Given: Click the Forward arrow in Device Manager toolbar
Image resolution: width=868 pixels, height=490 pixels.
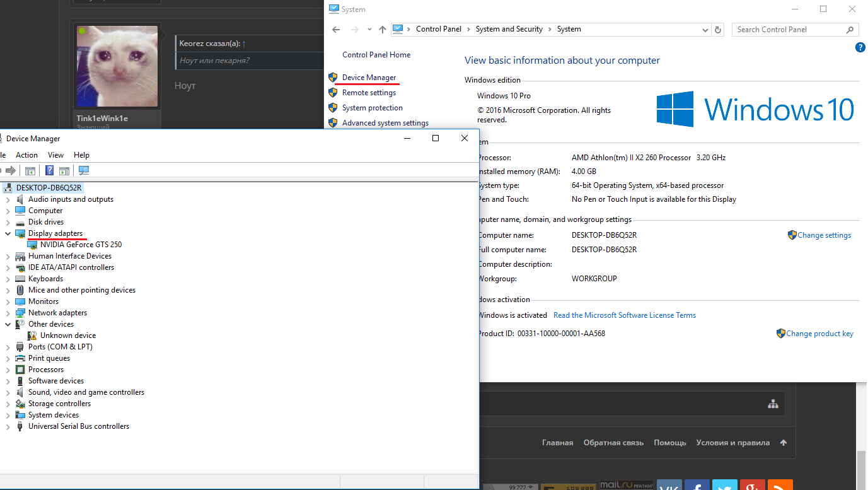Looking at the screenshot, I should coord(10,170).
